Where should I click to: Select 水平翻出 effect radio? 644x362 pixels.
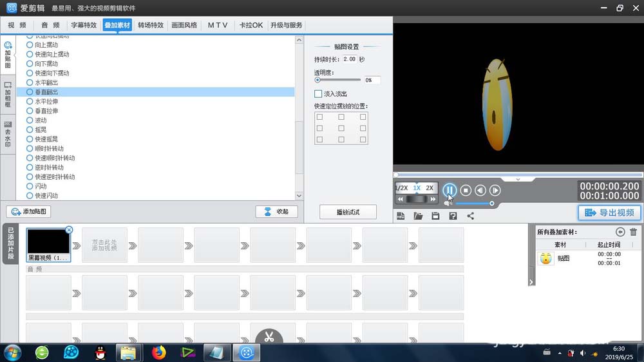point(30,82)
